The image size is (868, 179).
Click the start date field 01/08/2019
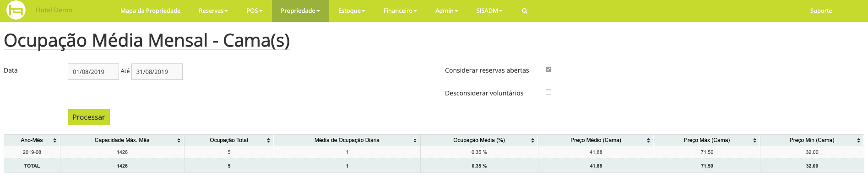pyautogui.click(x=93, y=72)
